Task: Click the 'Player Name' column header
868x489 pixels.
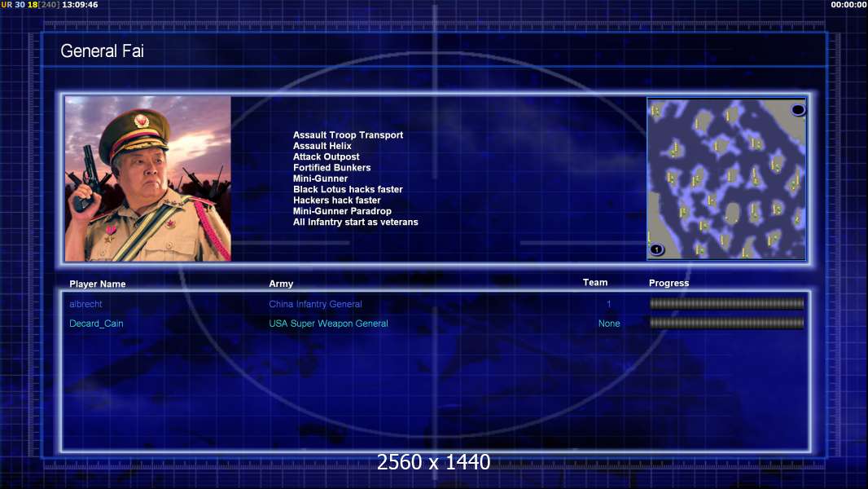Action: click(98, 284)
